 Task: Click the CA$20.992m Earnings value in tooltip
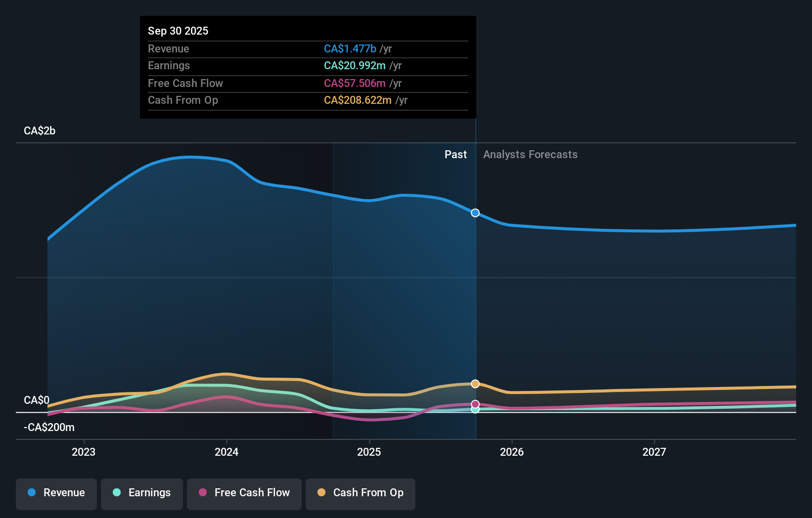(354, 65)
